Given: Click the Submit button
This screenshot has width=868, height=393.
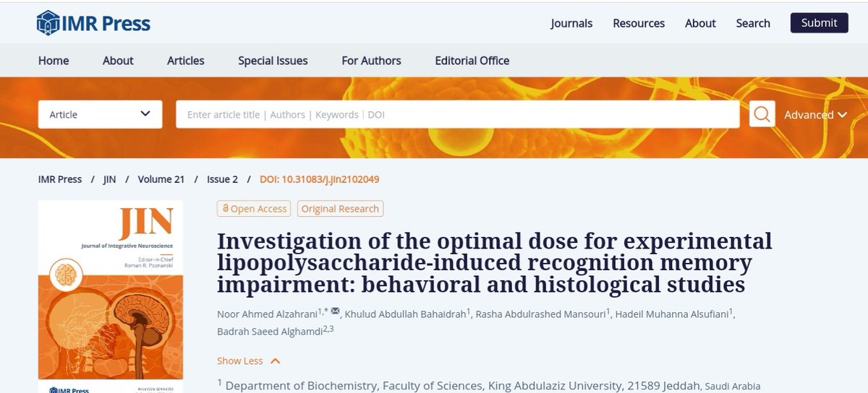Looking at the screenshot, I should (x=819, y=23).
